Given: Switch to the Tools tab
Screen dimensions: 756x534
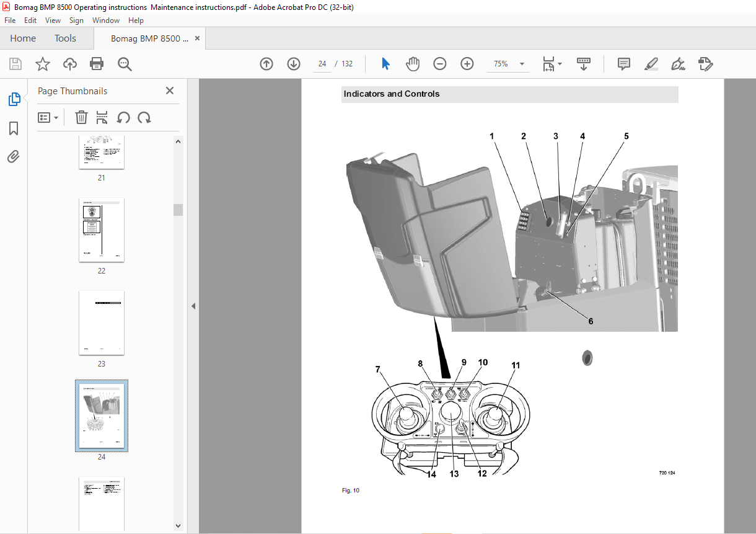Looking at the screenshot, I should click(65, 38).
